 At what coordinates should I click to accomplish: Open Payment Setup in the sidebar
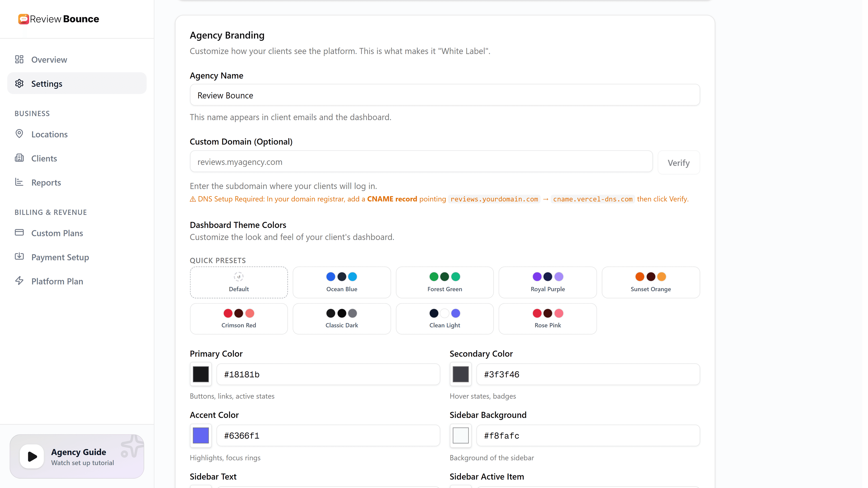[x=77, y=257]
